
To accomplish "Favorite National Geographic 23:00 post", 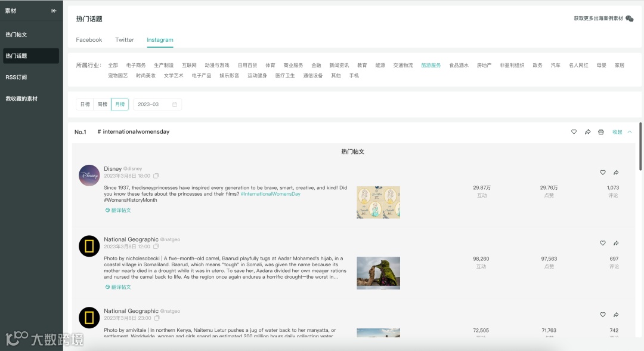I will pyautogui.click(x=602, y=315).
